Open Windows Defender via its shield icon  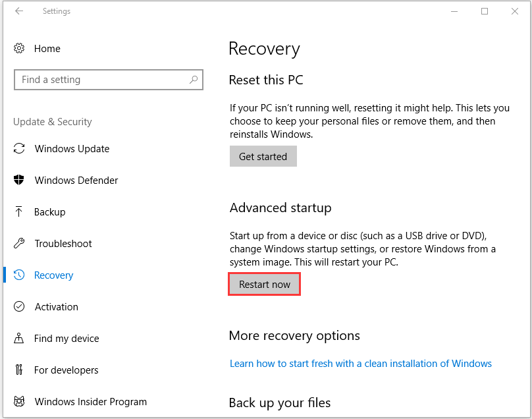pos(19,181)
